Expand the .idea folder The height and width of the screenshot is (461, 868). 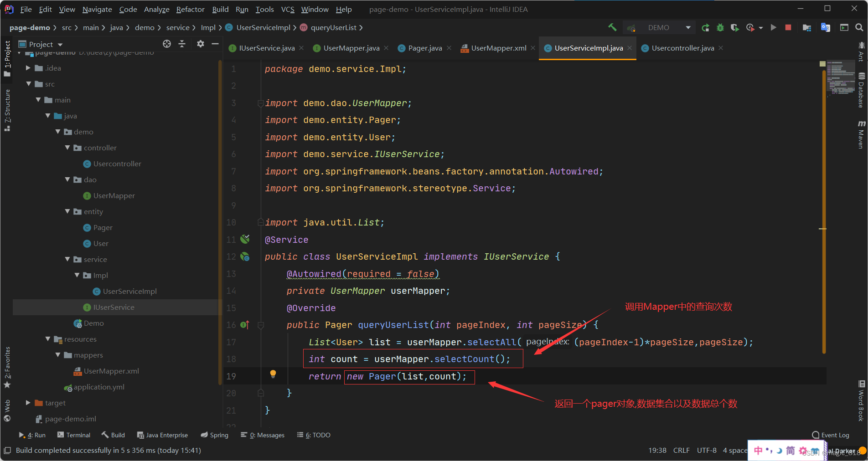(28, 68)
